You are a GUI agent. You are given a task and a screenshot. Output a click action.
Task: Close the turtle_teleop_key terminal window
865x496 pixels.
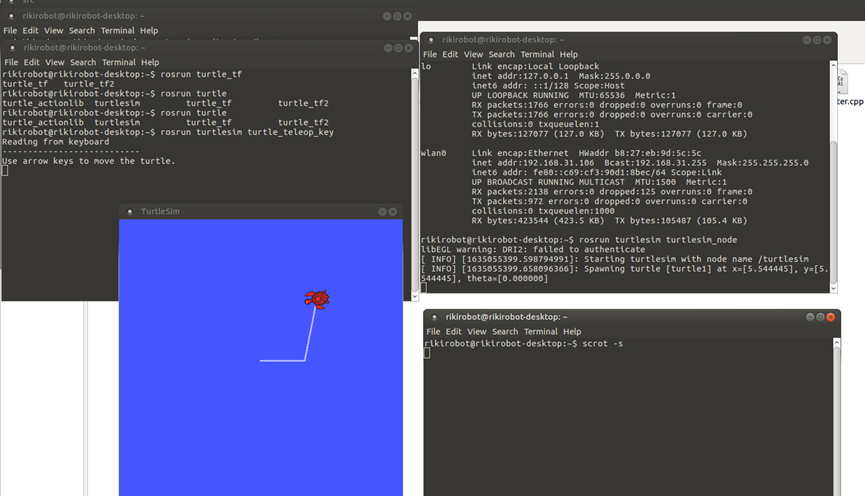409,48
